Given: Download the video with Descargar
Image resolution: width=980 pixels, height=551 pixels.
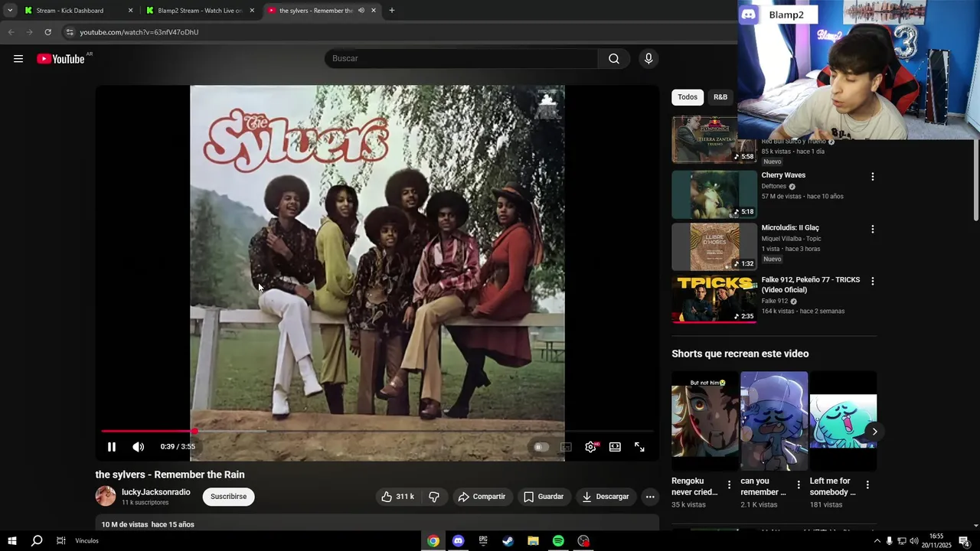Looking at the screenshot, I should click(x=606, y=497).
